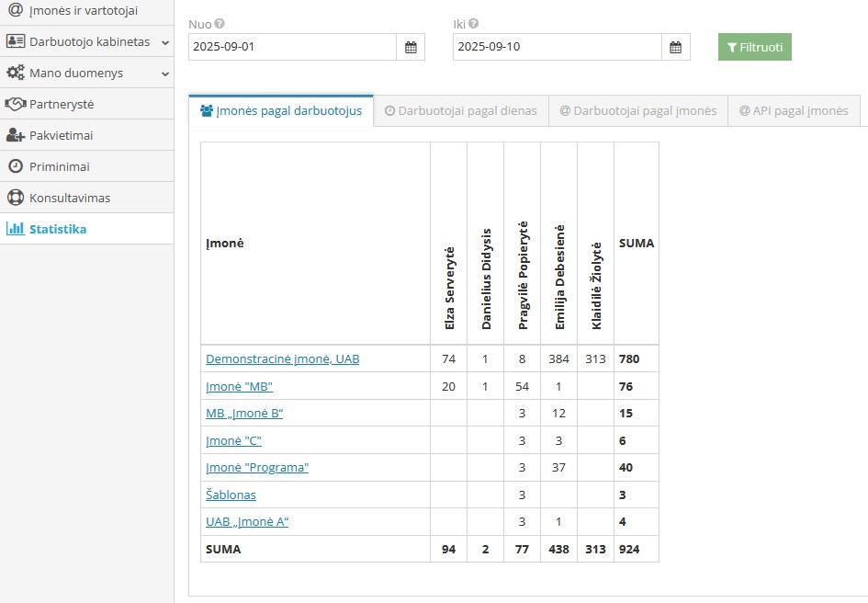Screen dimensions: 868x603
Task: Switch to Darbuotojai pagal dienas tab
Action: (x=460, y=111)
